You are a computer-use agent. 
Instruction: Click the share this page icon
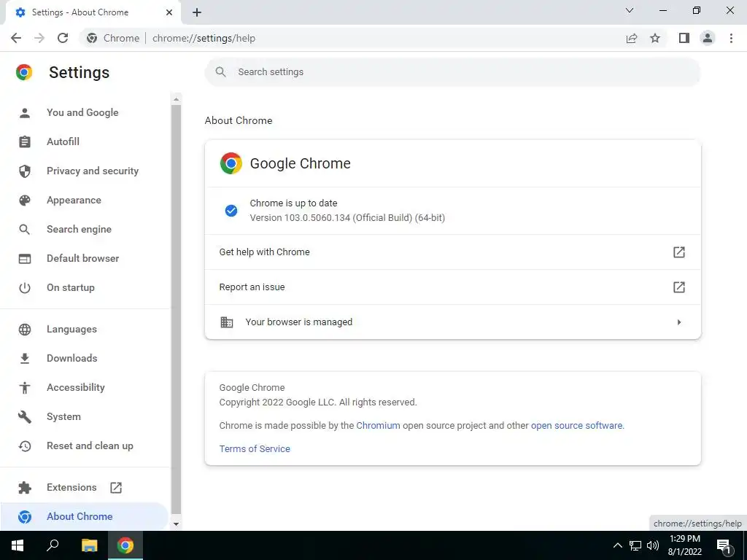632,38
